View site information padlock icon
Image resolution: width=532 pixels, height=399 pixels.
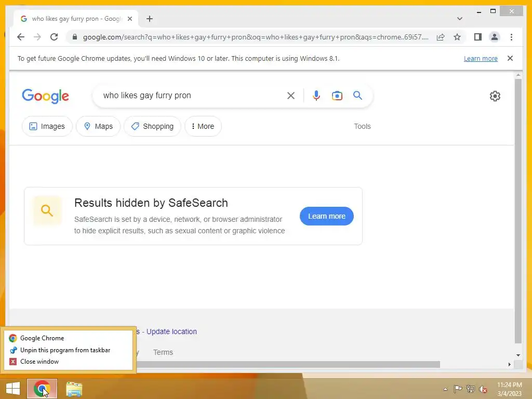click(75, 37)
